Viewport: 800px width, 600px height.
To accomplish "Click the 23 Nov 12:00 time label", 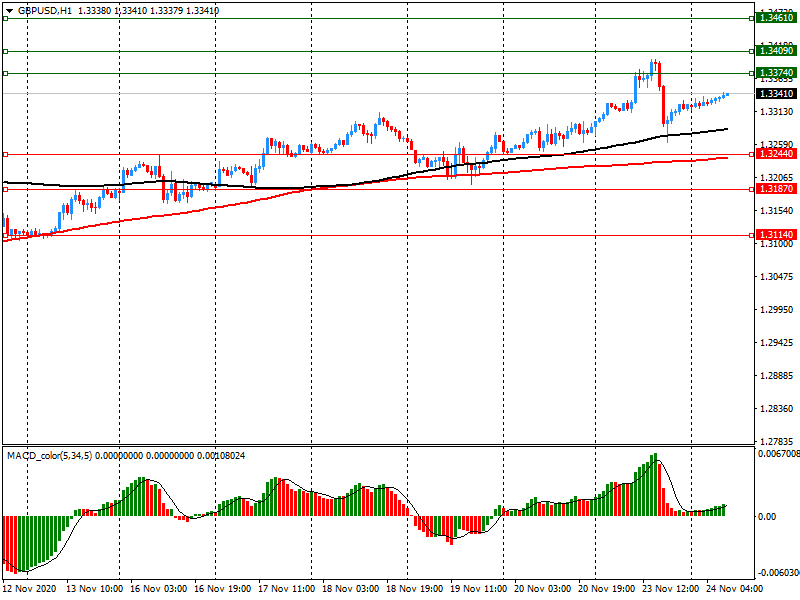I will point(668,589).
